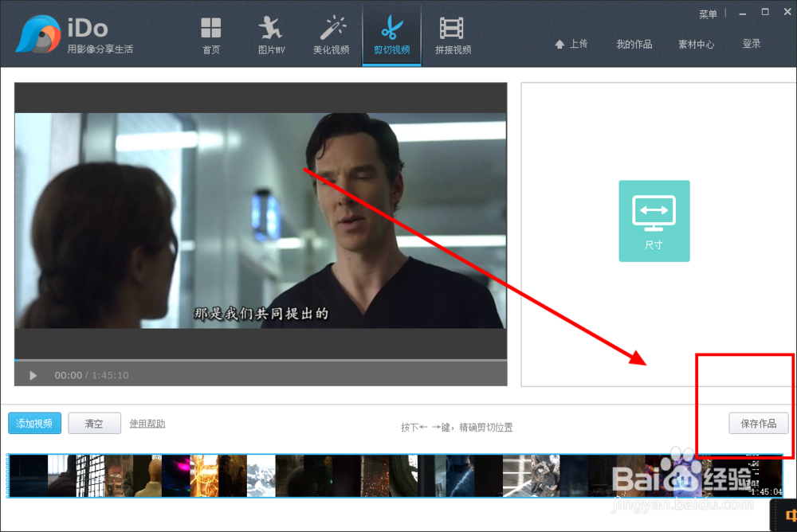Select the barred window frame in timeline
Viewport: 797px width, 532px height.
coord(90,476)
